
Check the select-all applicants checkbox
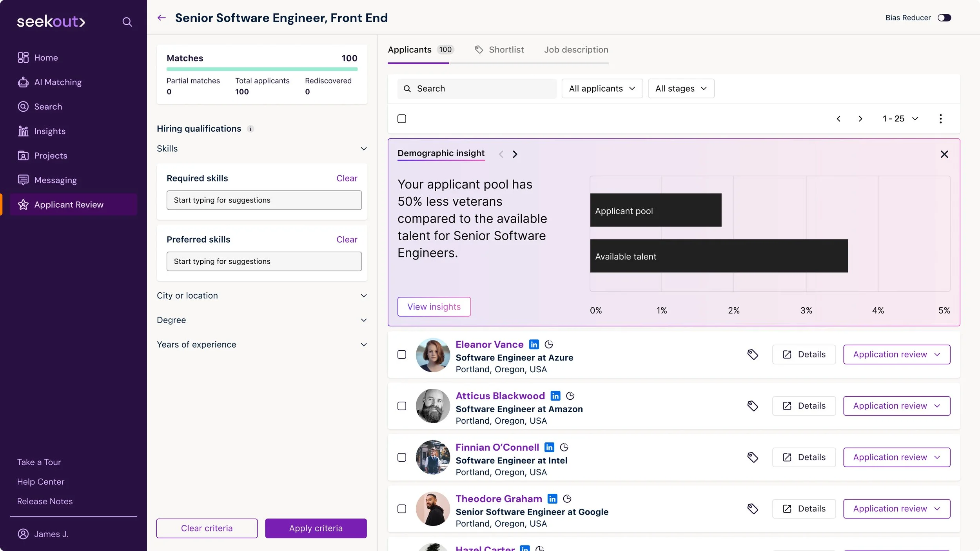click(402, 119)
